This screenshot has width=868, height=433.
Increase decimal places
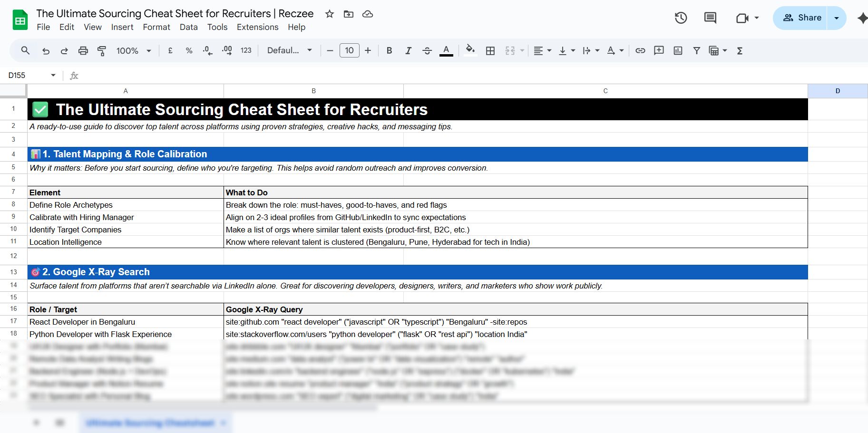click(227, 50)
